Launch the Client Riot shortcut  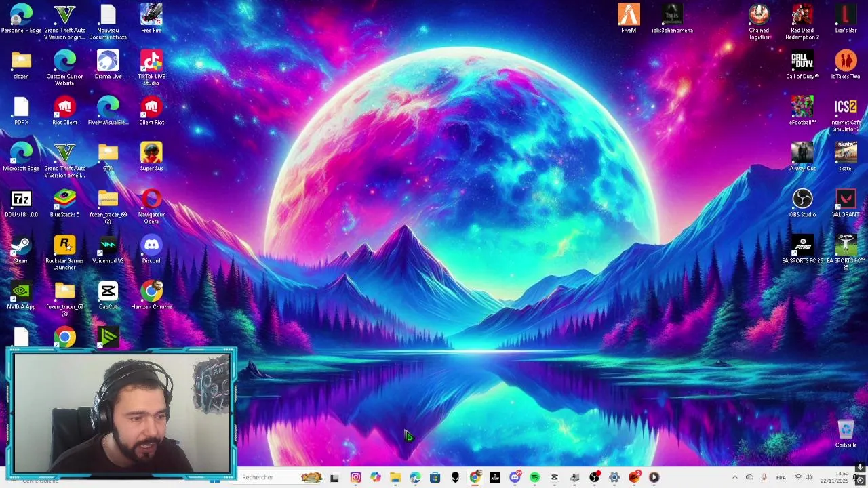tap(151, 110)
